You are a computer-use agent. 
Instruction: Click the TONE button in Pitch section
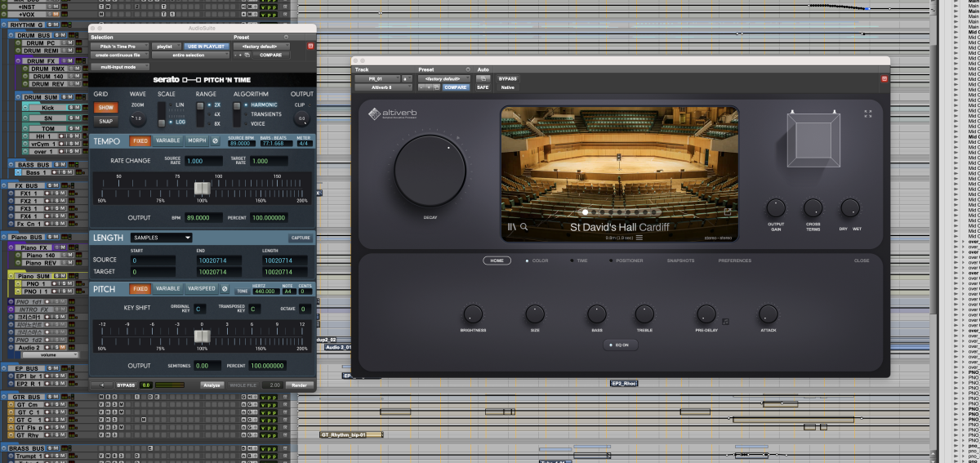[242, 291]
